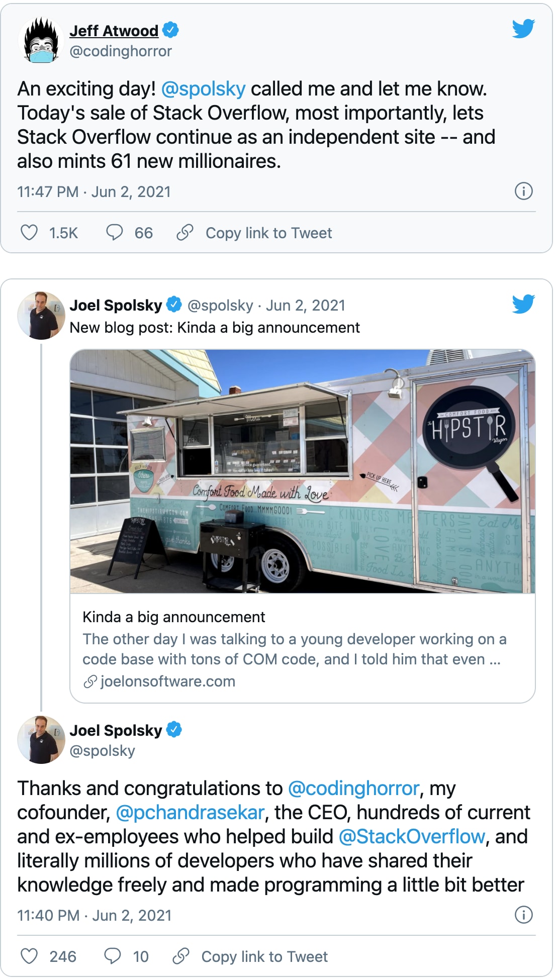The height and width of the screenshot is (980, 556).
Task: Copy link to Tweet for Joel Spolsky's post
Action: pyautogui.click(x=264, y=956)
